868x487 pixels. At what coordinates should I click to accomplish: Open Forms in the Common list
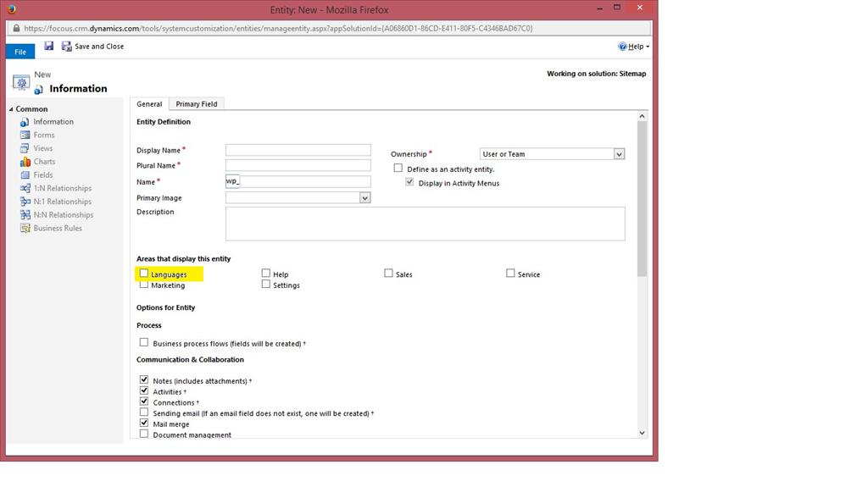pyautogui.click(x=44, y=135)
